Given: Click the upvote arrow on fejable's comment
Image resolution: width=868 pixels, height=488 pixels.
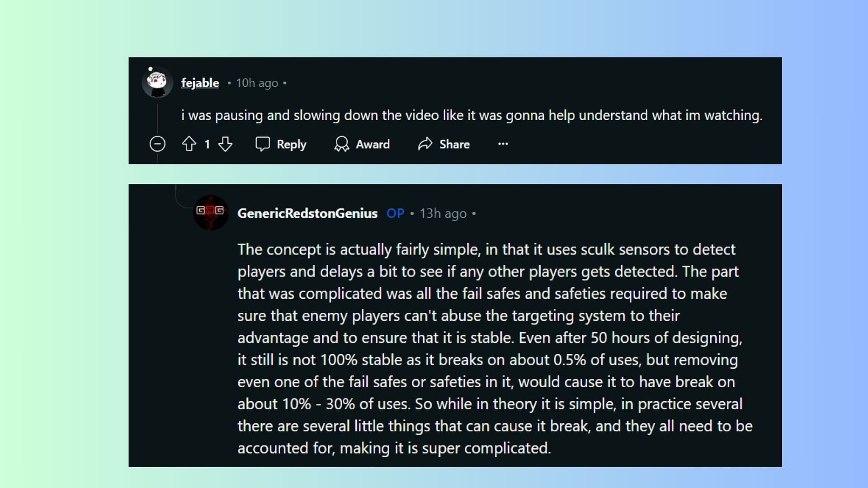Looking at the screenshot, I should click(189, 144).
